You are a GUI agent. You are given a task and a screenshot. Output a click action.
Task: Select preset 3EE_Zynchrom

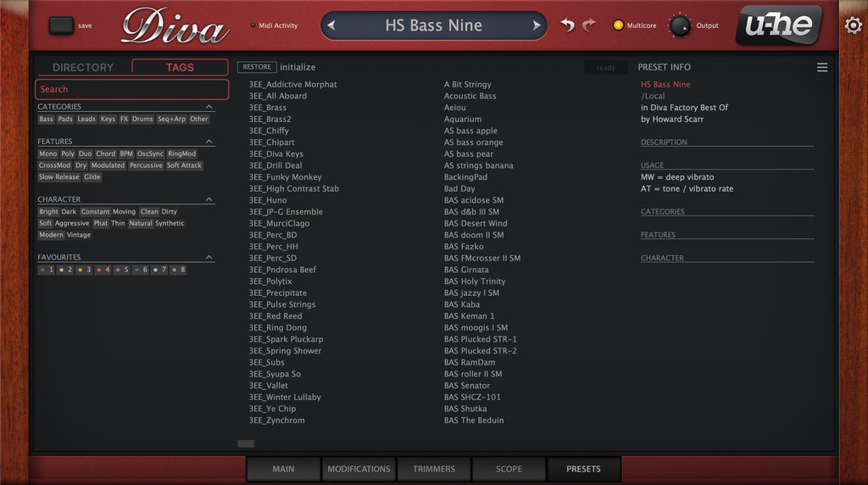click(x=277, y=421)
